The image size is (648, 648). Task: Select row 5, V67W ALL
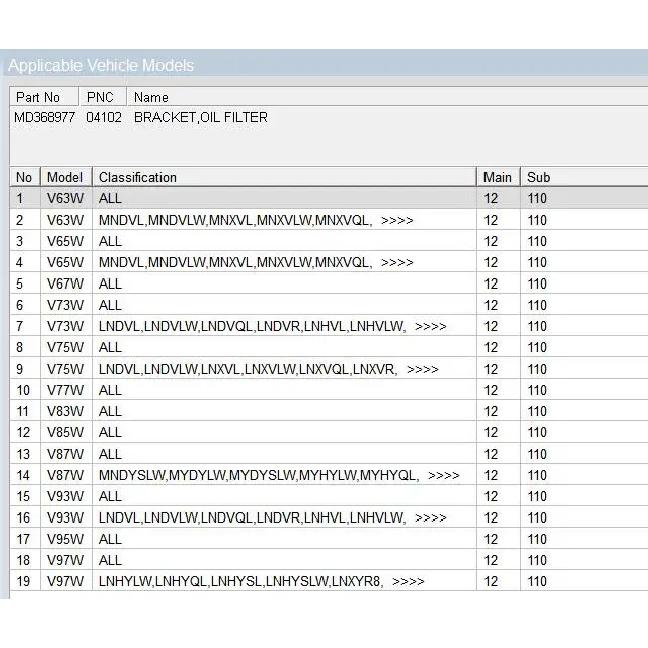[329, 284]
